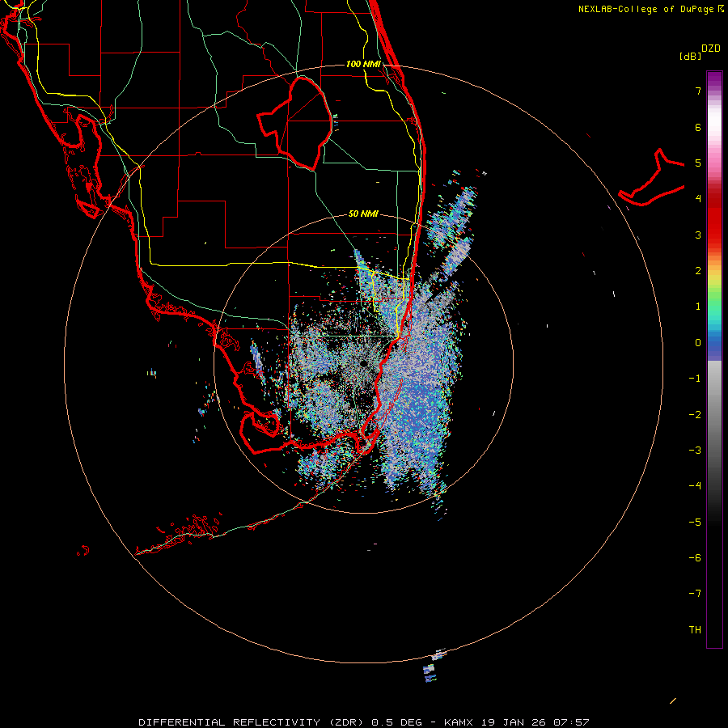Click the 50 NMI range ring label
The height and width of the screenshot is (728, 728).
click(363, 214)
